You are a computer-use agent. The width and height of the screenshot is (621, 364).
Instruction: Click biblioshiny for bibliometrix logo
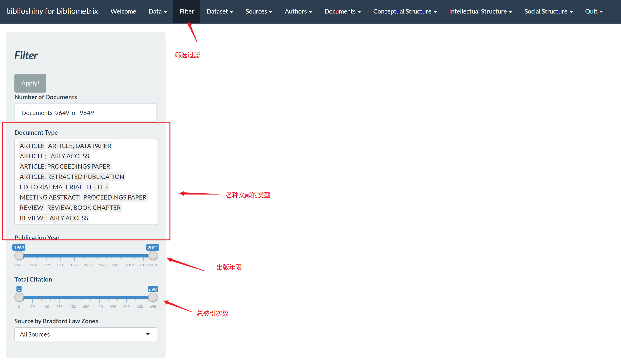[x=52, y=11]
